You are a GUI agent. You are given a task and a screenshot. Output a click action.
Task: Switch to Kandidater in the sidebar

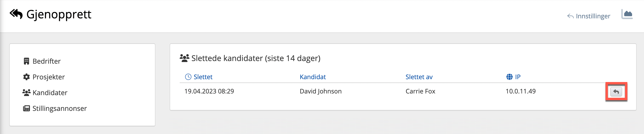point(50,93)
